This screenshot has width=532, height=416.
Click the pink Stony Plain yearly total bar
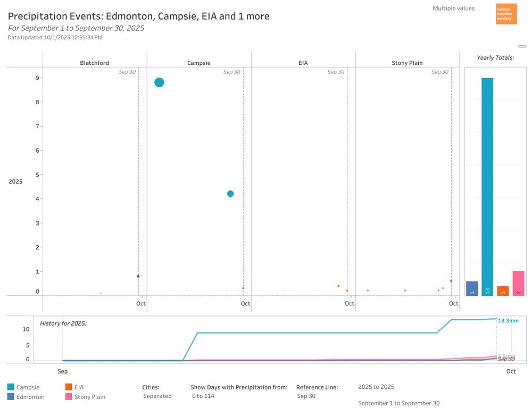[x=518, y=284]
